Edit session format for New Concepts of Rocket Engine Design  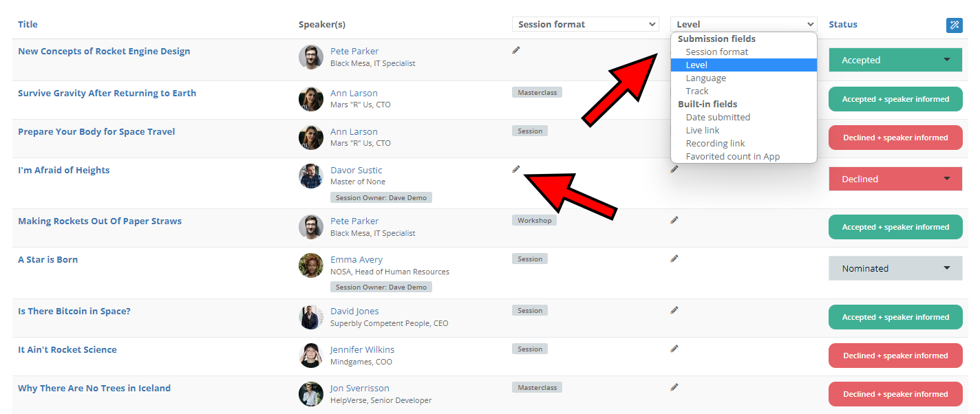[516, 50]
